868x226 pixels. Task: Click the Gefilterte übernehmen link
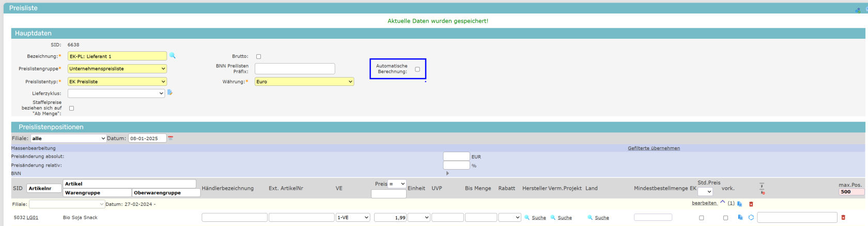(654, 148)
